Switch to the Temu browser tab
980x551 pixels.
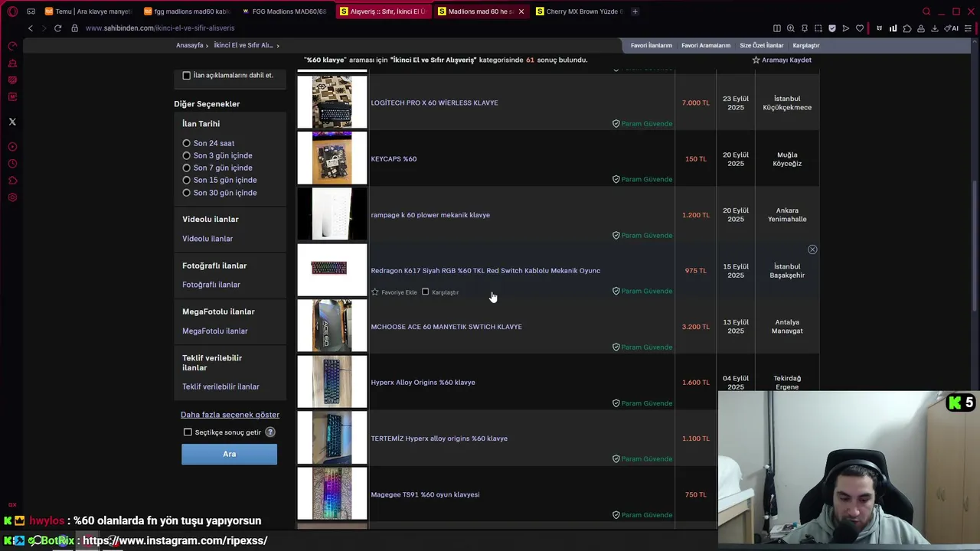[88, 11]
